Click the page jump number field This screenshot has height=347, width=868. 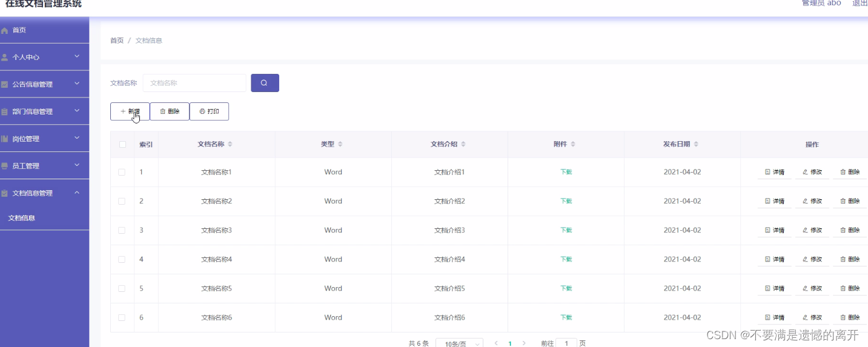[x=566, y=343]
